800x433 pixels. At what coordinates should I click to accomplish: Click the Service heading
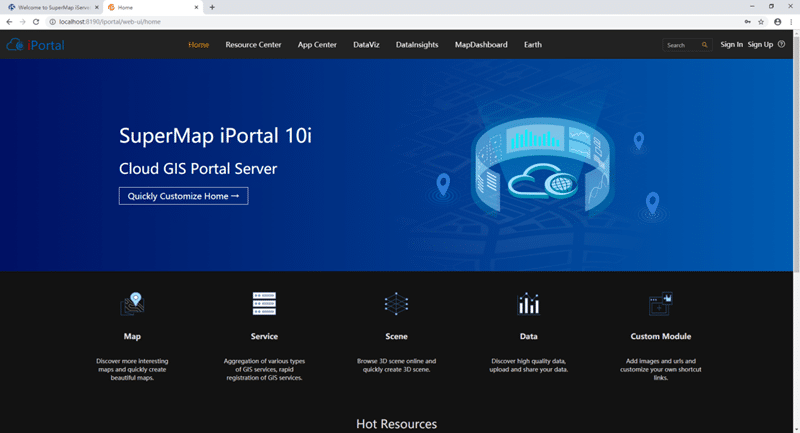(264, 336)
